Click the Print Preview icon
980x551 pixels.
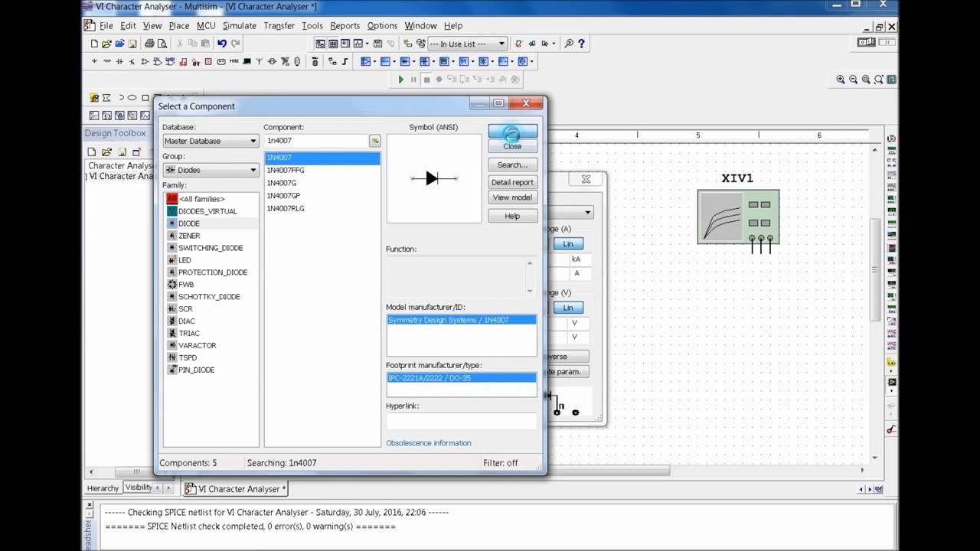(162, 44)
